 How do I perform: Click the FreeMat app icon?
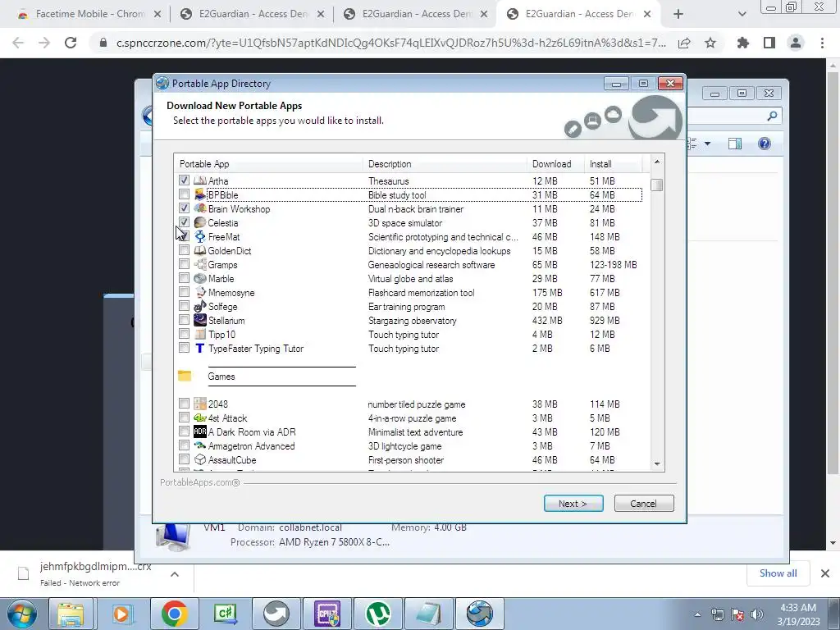(200, 236)
